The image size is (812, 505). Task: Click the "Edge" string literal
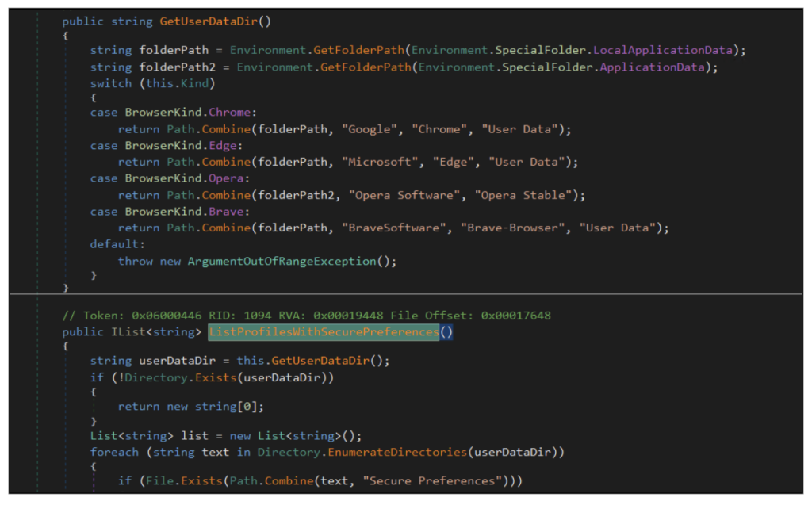(453, 162)
